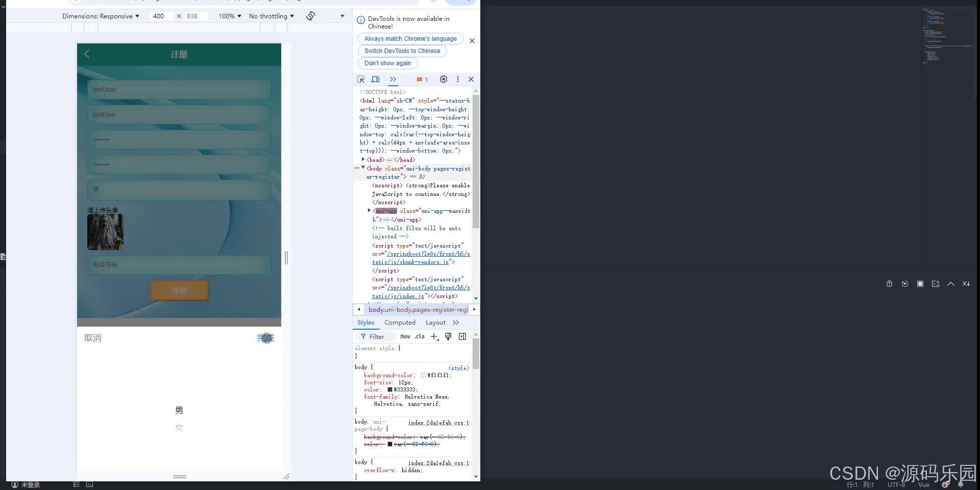
Task: Toggle element state with :hov button
Action: (405, 336)
